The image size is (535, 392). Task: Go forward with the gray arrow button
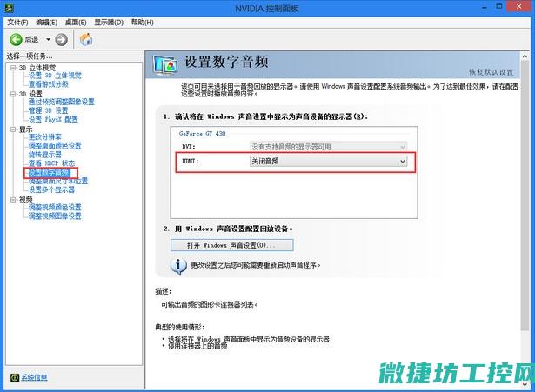[x=62, y=40]
